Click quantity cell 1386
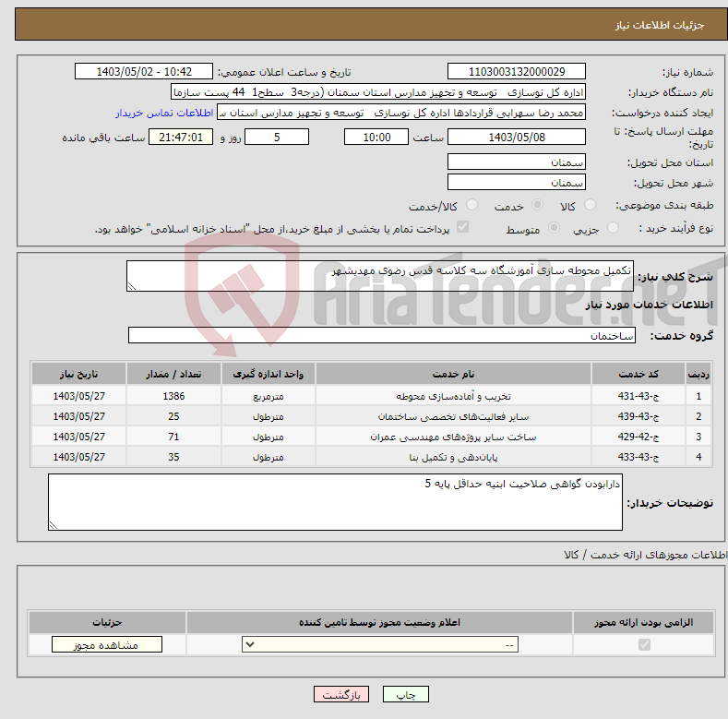728x719 pixels. click(x=173, y=396)
